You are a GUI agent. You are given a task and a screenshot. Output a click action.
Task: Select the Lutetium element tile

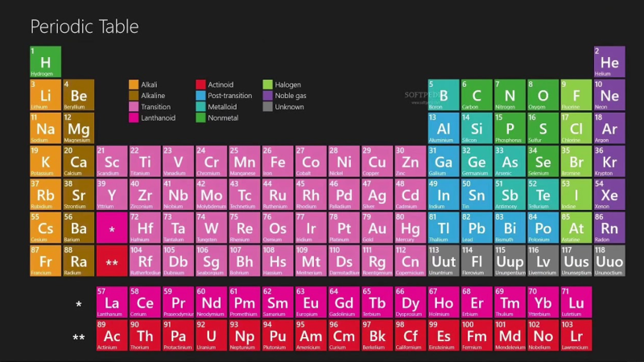[x=576, y=302]
